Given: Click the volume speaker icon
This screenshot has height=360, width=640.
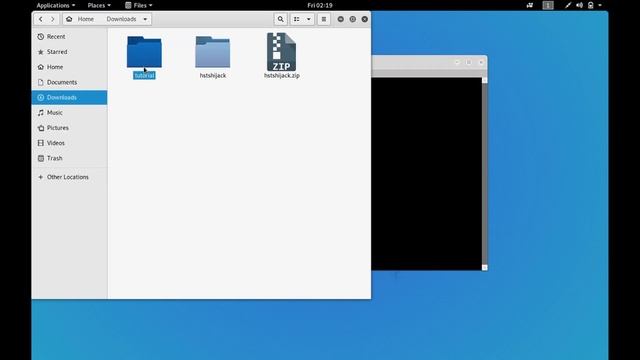Looking at the screenshot, I should (579, 5).
